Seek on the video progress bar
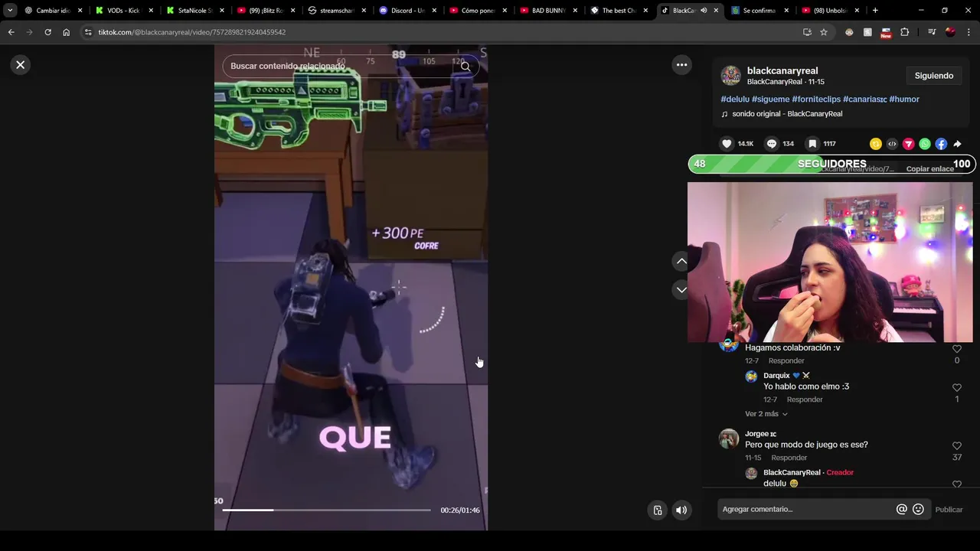This screenshot has height=551, width=980. point(327,510)
